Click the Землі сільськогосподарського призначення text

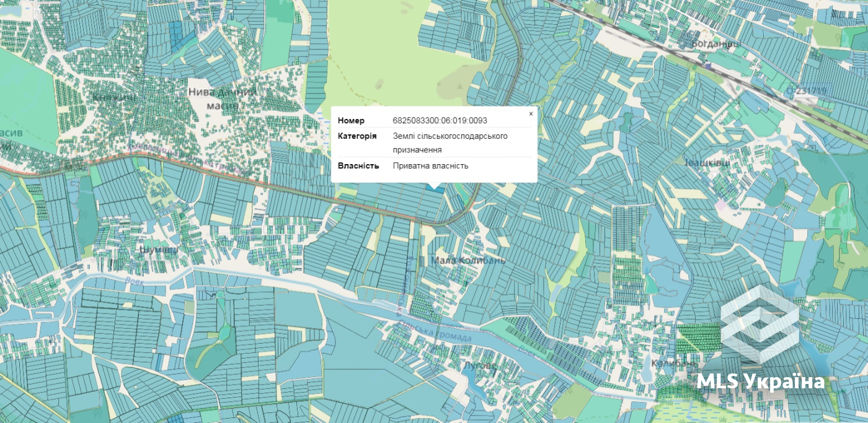pos(450,142)
